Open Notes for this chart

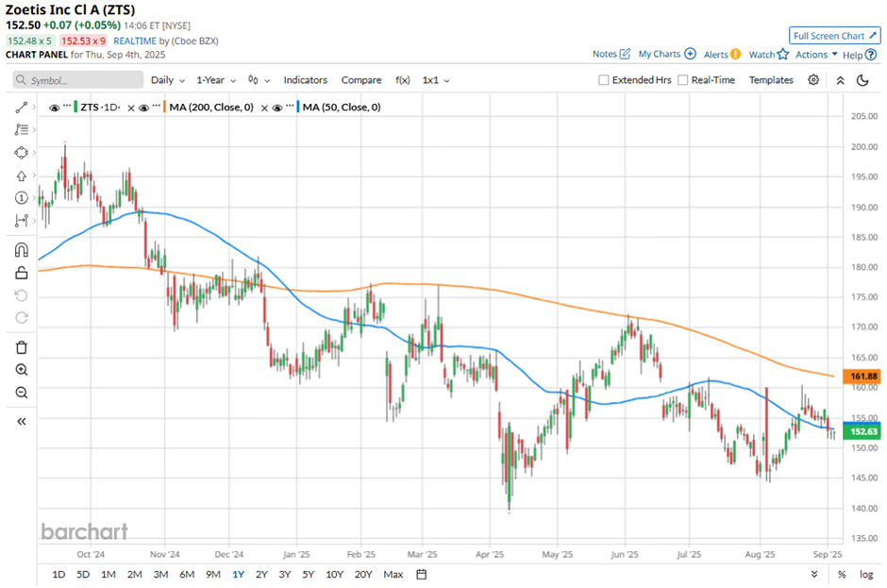coord(611,54)
